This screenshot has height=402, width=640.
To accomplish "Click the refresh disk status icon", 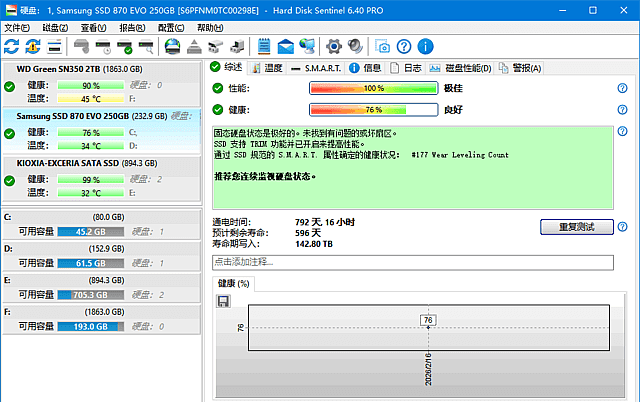I will coord(11,47).
